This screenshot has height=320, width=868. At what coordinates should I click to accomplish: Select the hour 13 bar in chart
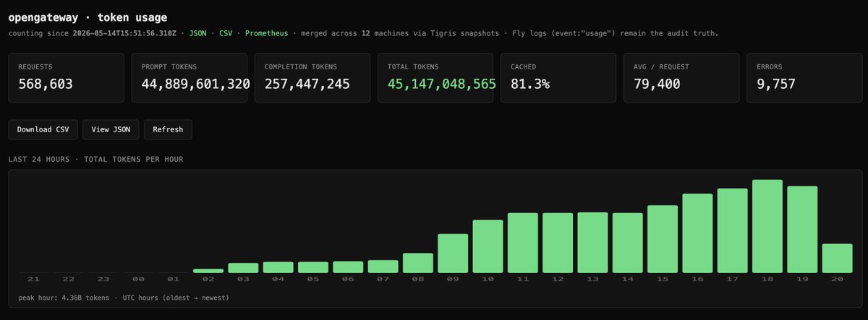point(592,243)
